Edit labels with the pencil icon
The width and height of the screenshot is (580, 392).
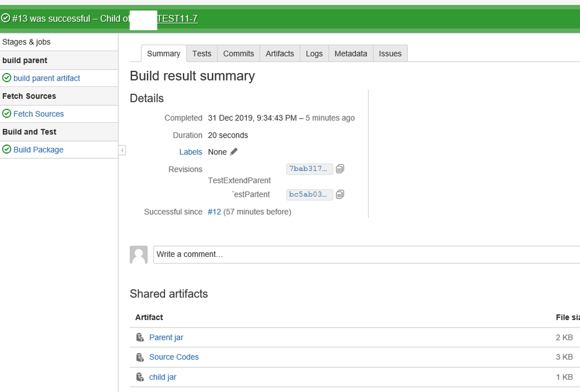tap(234, 152)
